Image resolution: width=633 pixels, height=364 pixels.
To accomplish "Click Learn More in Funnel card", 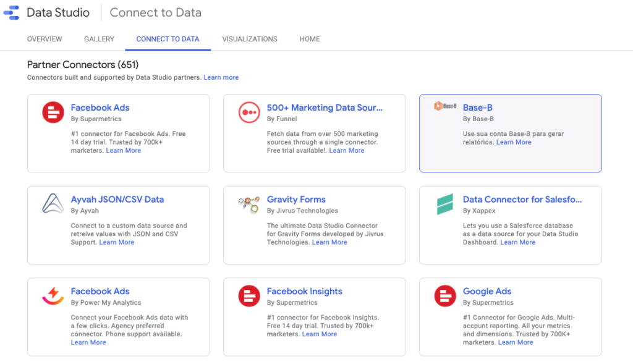I will 347,151.
